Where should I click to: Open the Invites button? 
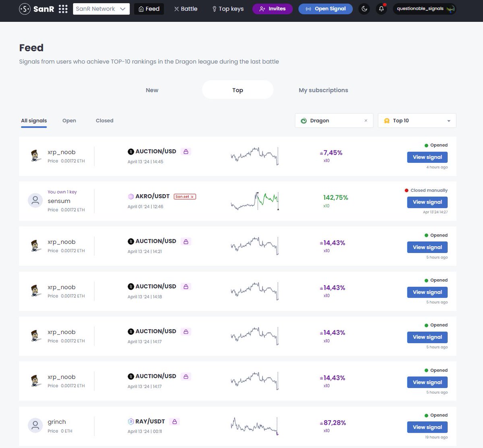(x=272, y=8)
